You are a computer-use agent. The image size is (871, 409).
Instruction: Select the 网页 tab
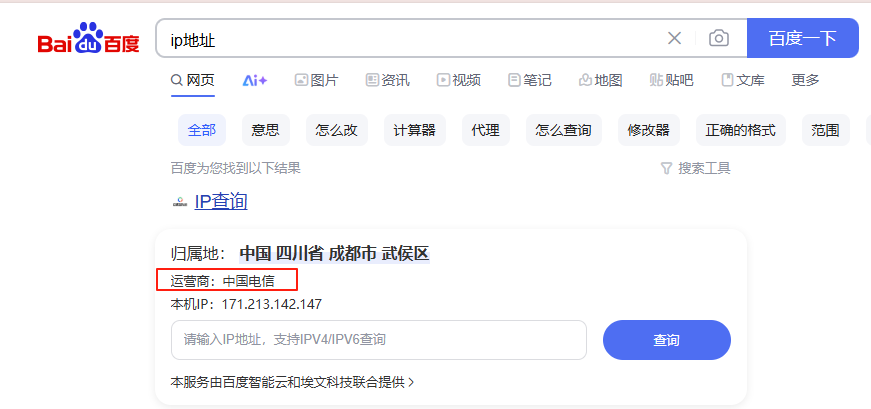tap(193, 80)
